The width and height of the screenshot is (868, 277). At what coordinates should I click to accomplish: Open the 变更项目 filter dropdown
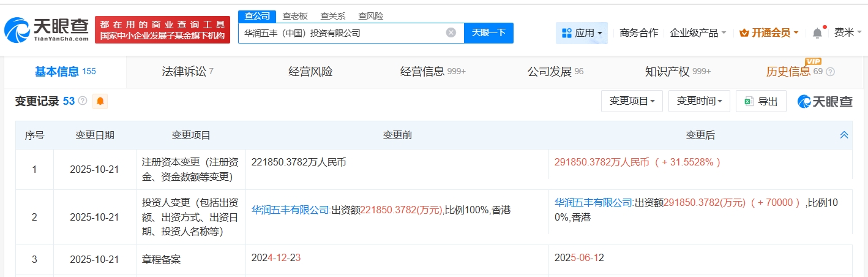click(632, 101)
